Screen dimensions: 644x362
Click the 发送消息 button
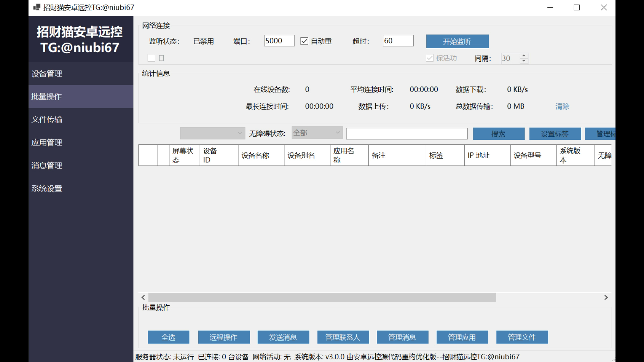[x=283, y=337]
